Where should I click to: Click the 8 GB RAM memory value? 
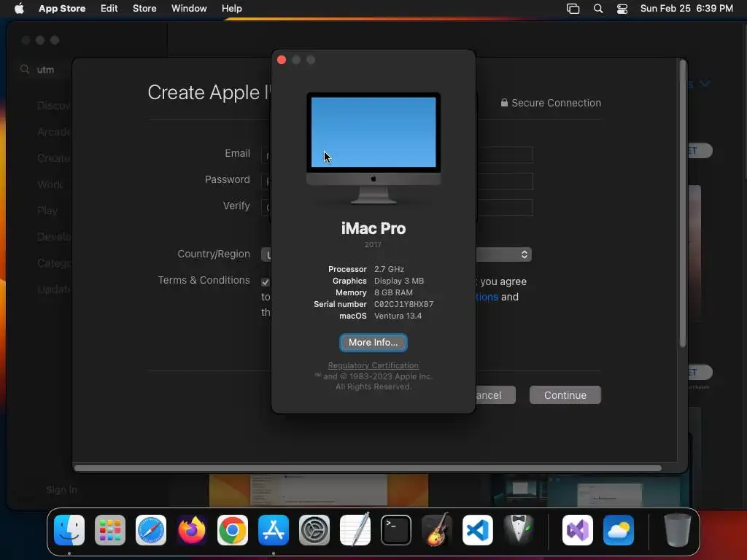click(x=393, y=292)
